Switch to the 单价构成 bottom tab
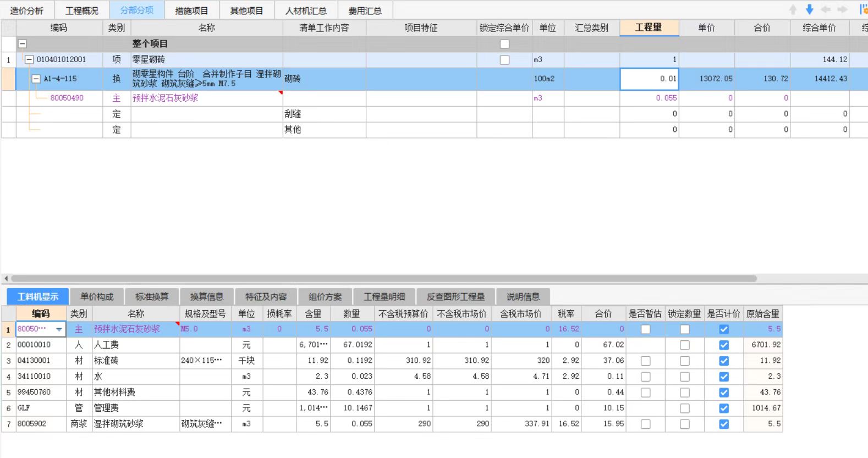This screenshot has height=458, width=868. 97,296
